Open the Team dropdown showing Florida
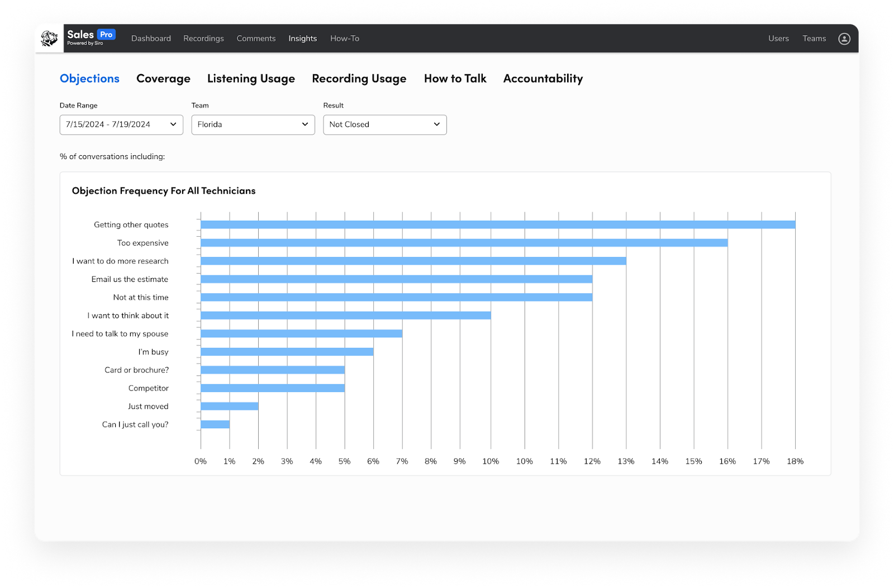 pos(253,125)
